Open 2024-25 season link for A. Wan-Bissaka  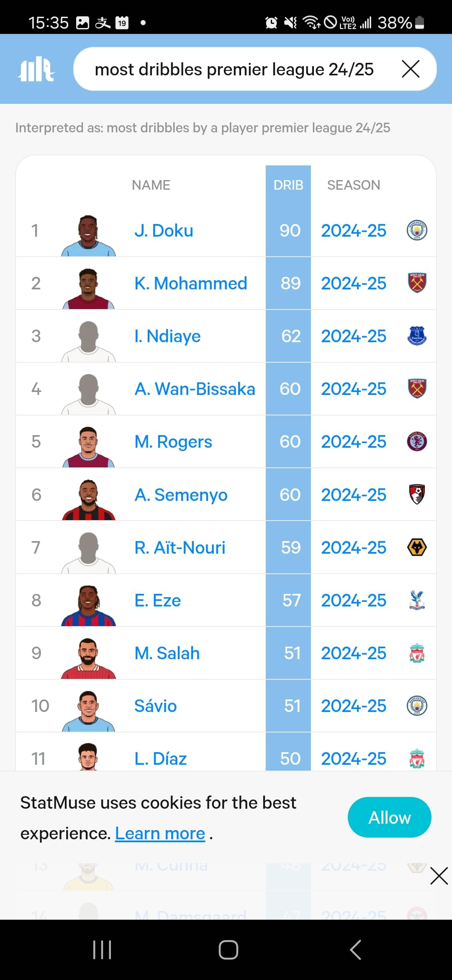(354, 389)
